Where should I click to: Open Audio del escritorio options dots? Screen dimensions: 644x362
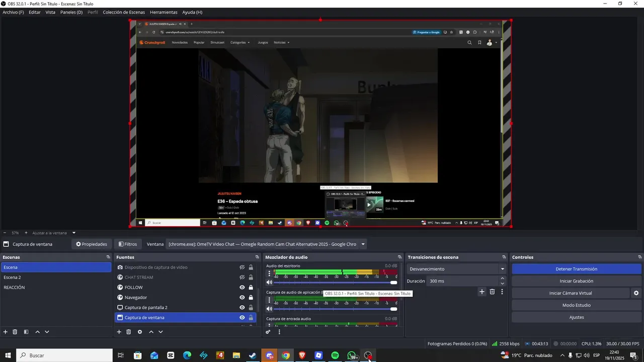269,274
